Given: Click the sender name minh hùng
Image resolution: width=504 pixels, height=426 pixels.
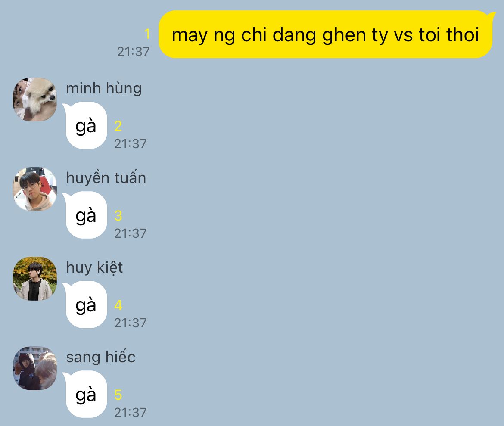Looking at the screenshot, I should tap(104, 89).
